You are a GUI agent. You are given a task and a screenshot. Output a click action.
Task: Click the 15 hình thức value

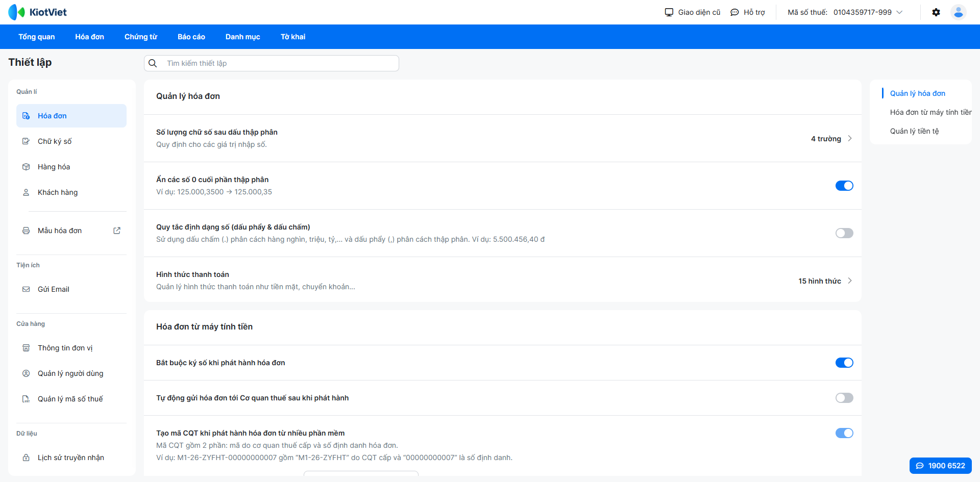point(820,281)
